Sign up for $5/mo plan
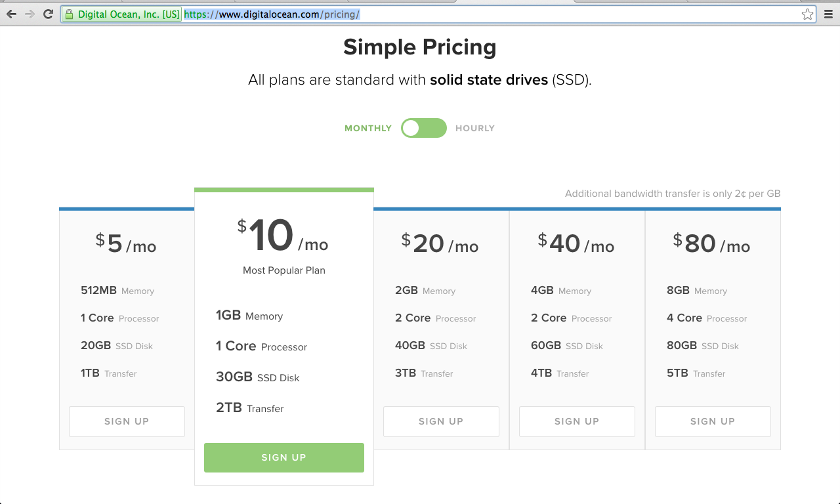Screen dimensions: 840x504 coord(127,421)
